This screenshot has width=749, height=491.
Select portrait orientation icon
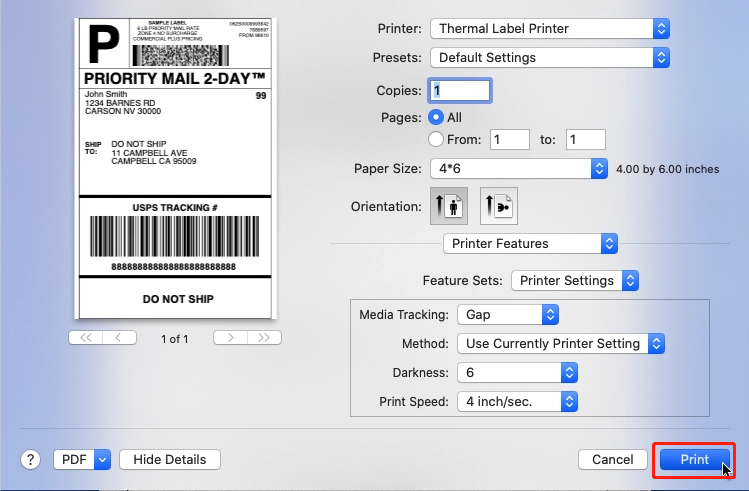(449, 206)
